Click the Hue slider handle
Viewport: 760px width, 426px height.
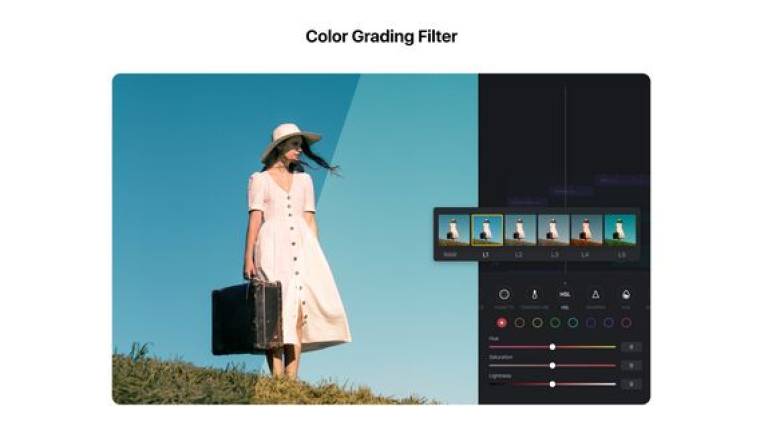pos(552,347)
